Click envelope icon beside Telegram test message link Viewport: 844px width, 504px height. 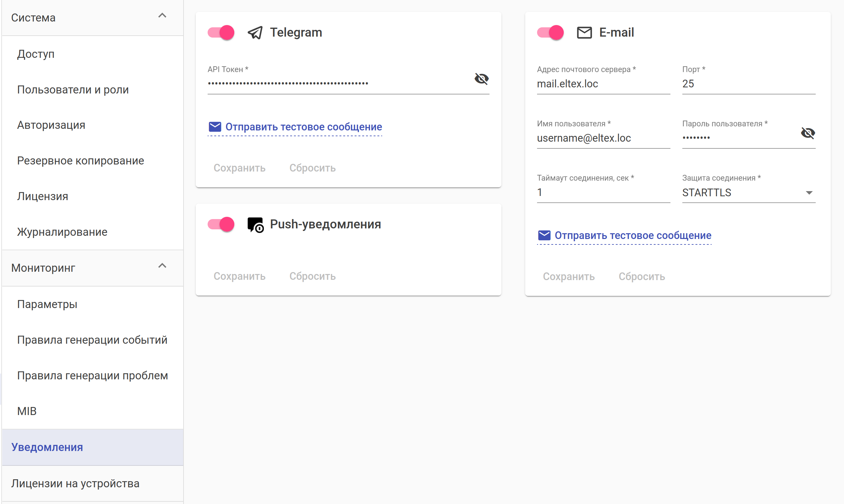click(x=215, y=127)
